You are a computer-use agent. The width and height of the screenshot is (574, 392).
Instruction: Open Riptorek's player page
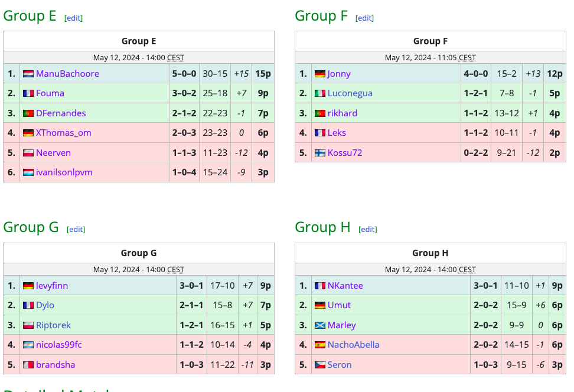point(53,325)
